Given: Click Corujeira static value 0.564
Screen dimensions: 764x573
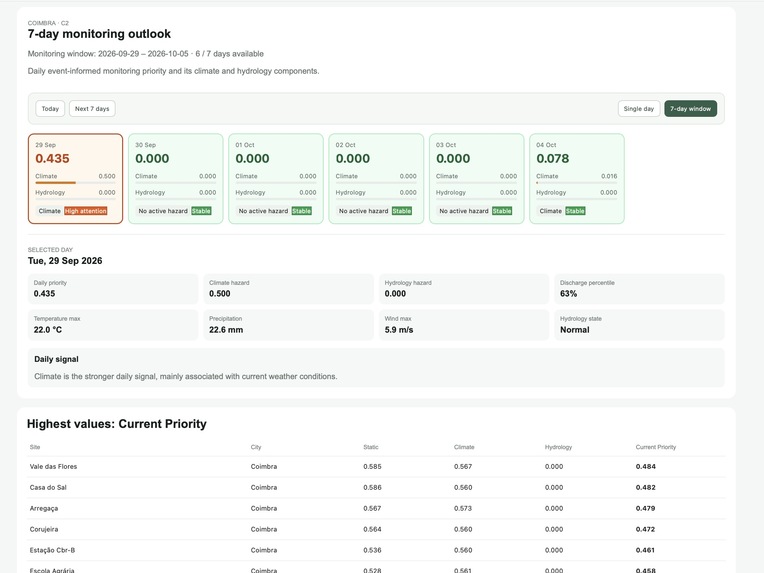Looking at the screenshot, I should click(372, 530).
